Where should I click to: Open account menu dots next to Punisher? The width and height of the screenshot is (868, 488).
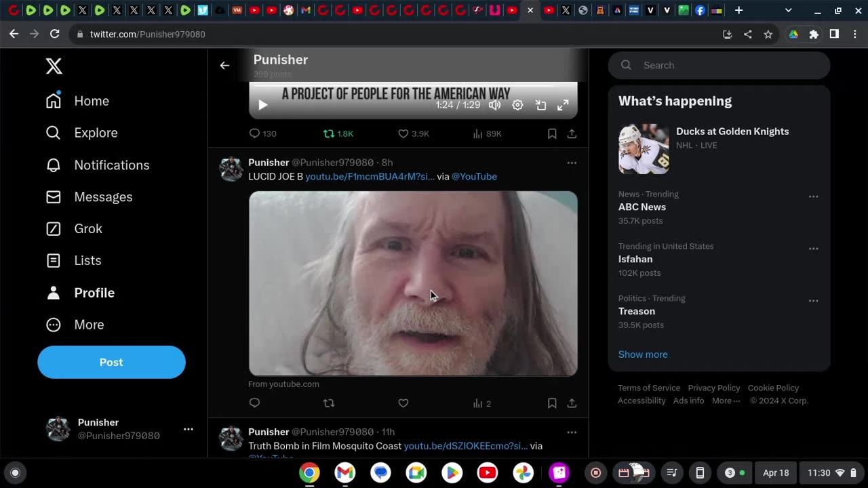[189, 429]
